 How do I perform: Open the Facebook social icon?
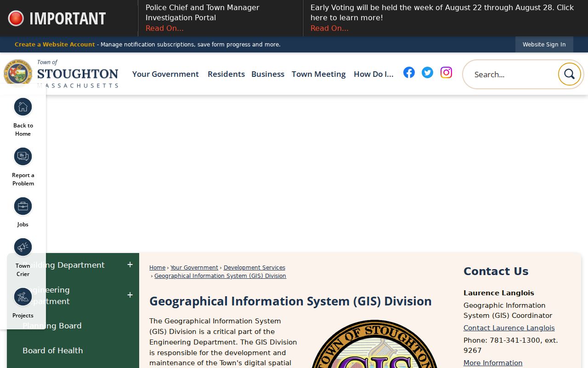(x=409, y=72)
